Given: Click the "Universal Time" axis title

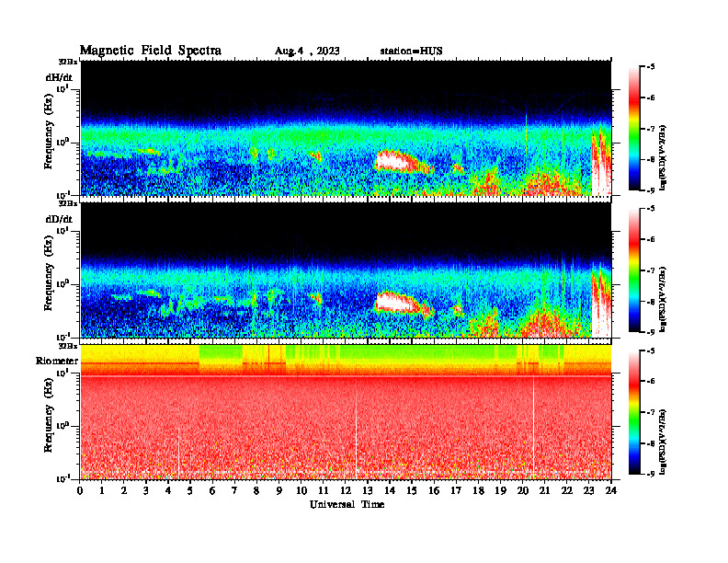Looking at the screenshot, I should [347, 504].
